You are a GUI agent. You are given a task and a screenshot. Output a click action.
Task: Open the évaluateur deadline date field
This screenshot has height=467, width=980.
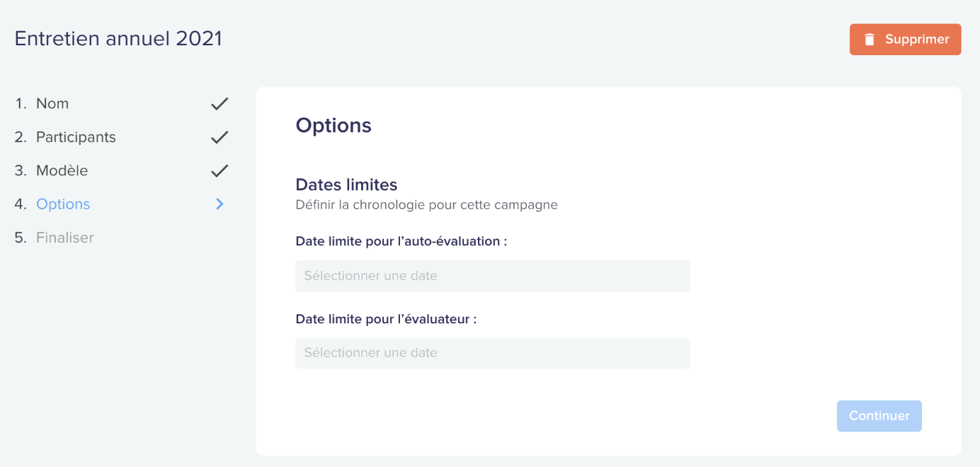492,353
